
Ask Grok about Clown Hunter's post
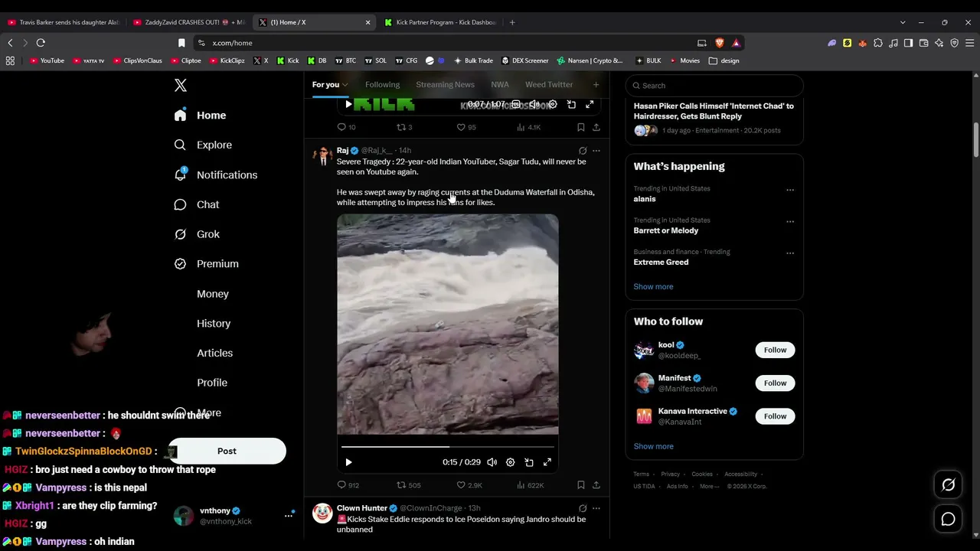click(583, 508)
